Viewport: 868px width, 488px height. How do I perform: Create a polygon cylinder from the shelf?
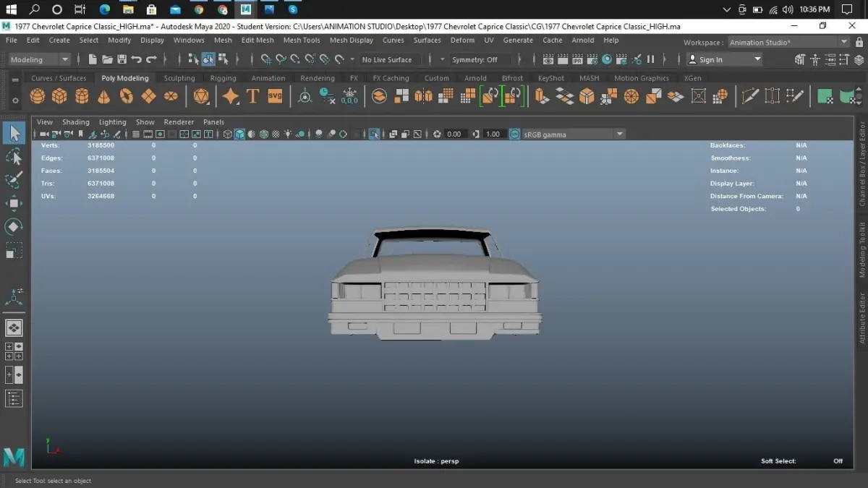[x=82, y=95]
